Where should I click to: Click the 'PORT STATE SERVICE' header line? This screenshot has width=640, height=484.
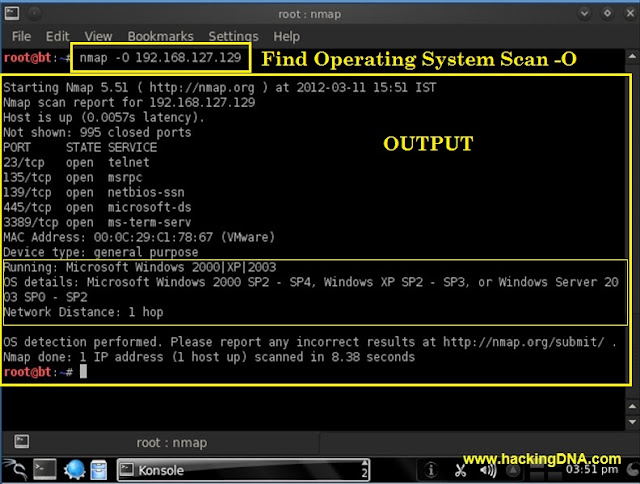tap(80, 147)
